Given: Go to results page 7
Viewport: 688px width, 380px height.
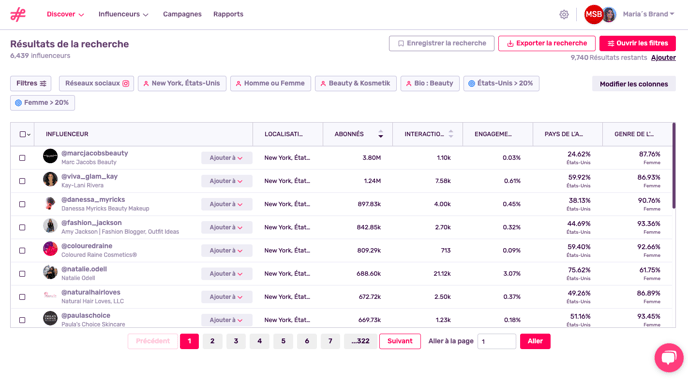Looking at the screenshot, I should click(x=330, y=341).
